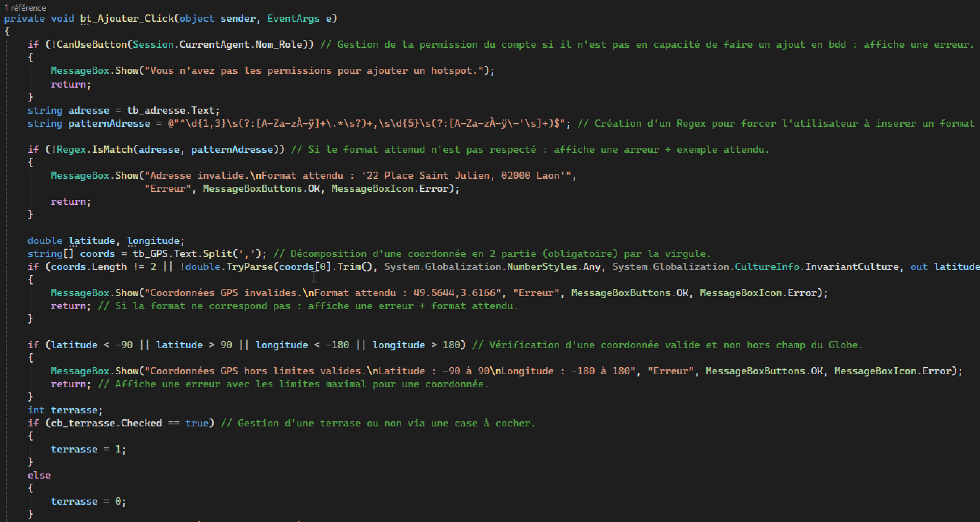The image size is (980, 522).
Task: Click the bt_Ajouter_Click method name
Action: [127, 18]
